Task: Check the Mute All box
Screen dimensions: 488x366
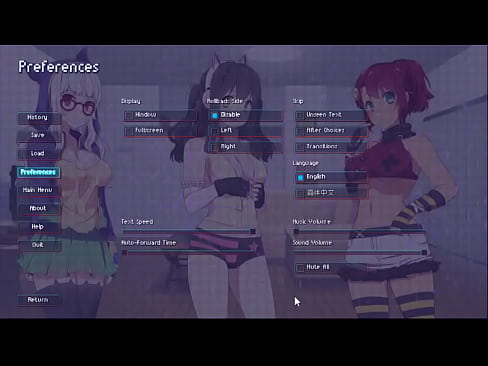Action: (332, 267)
